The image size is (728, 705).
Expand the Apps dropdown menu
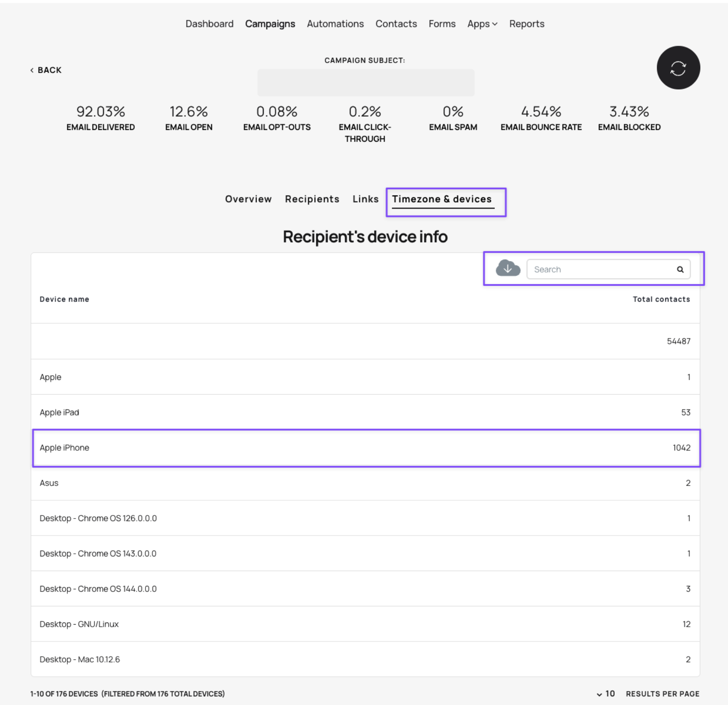point(482,24)
